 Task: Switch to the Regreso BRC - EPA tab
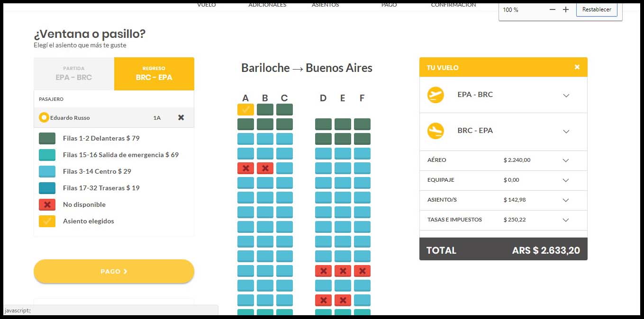[x=154, y=74]
